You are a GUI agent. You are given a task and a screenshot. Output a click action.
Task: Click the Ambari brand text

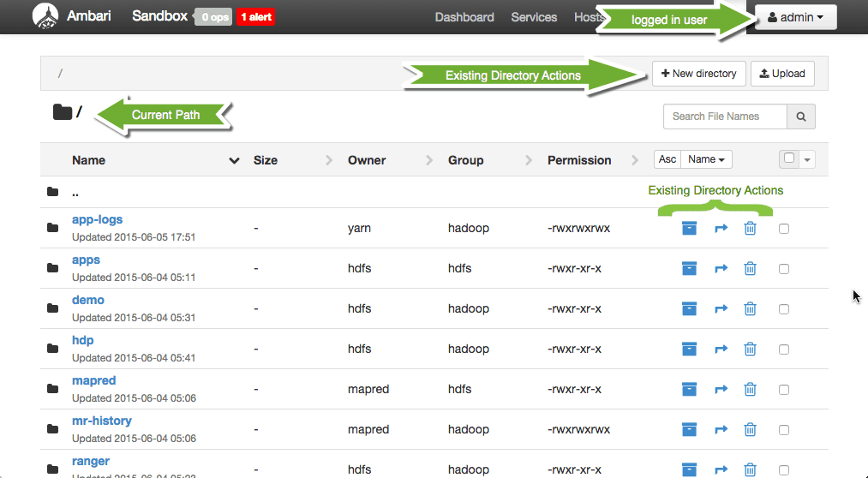coord(88,16)
